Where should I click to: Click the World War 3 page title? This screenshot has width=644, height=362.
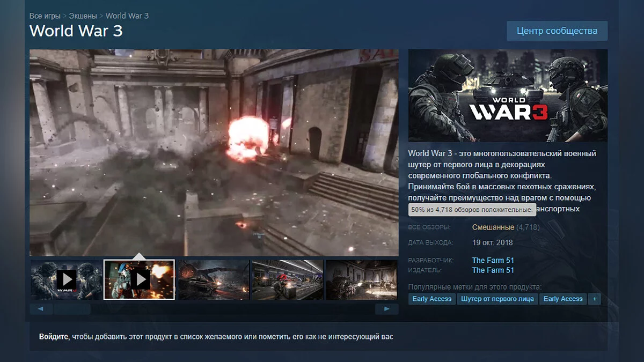[x=76, y=31]
